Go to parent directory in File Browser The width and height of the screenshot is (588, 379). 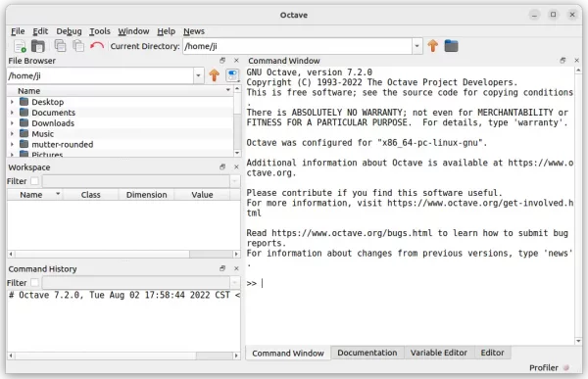(214, 75)
